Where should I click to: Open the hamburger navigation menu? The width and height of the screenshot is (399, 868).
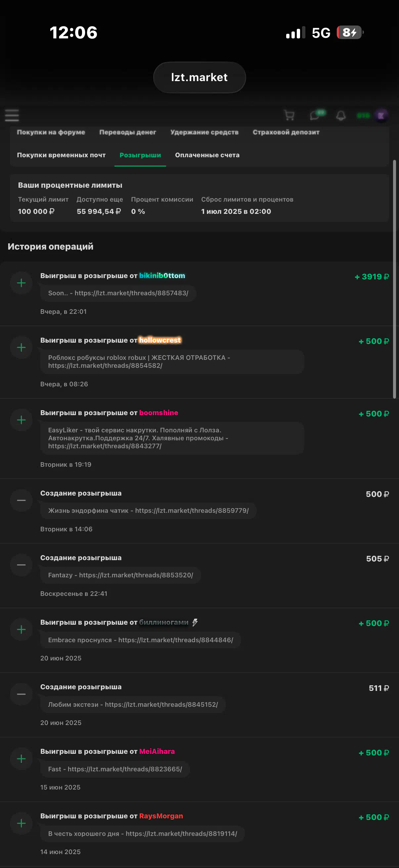pos(12,115)
